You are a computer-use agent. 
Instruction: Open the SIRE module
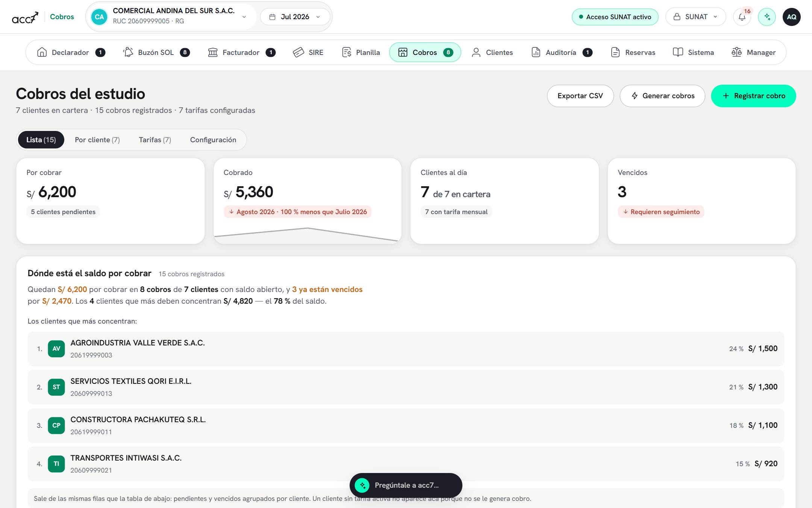308,52
